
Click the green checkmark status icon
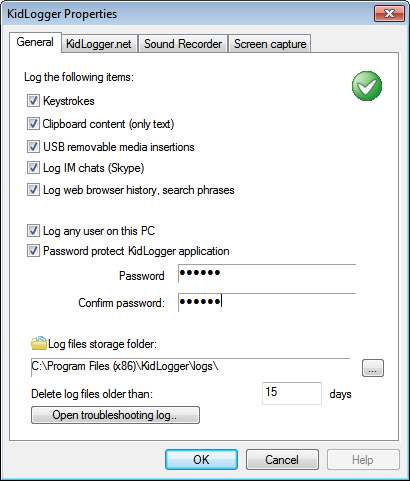pos(367,86)
